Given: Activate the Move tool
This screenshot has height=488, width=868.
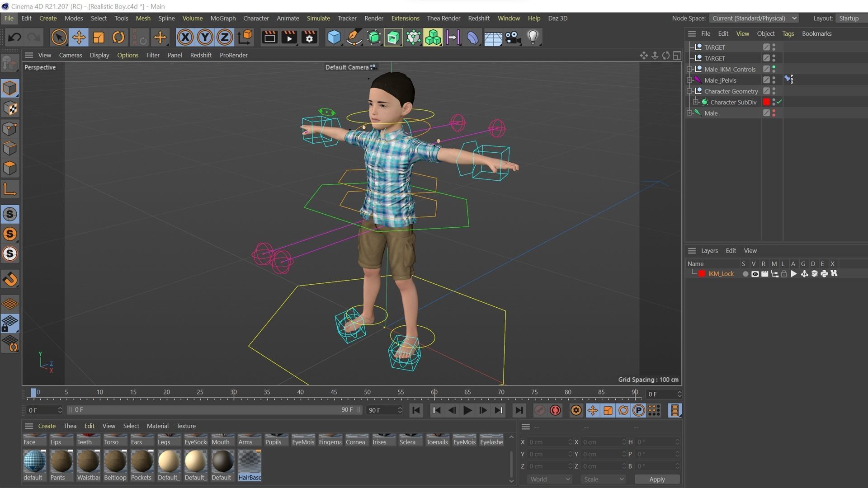Looking at the screenshot, I should pos(79,38).
